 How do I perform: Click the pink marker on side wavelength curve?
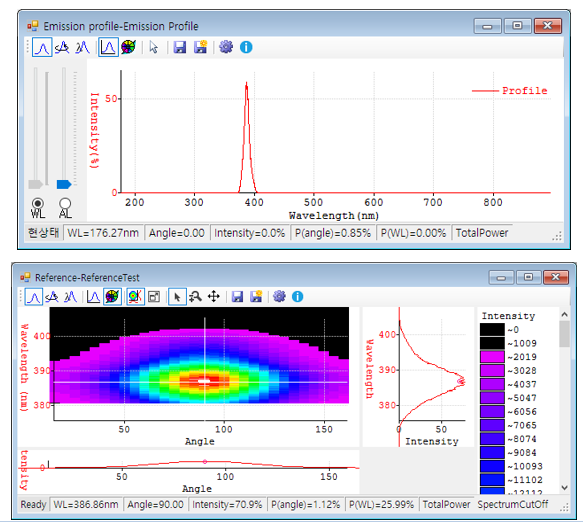click(x=461, y=381)
